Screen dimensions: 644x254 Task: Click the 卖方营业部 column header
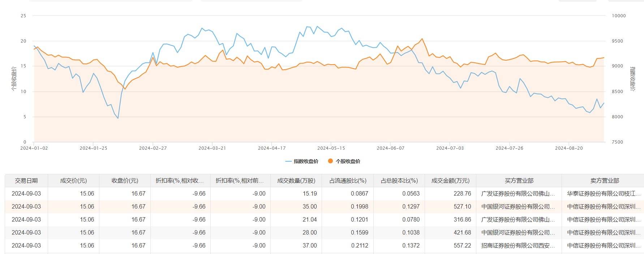pos(605,180)
